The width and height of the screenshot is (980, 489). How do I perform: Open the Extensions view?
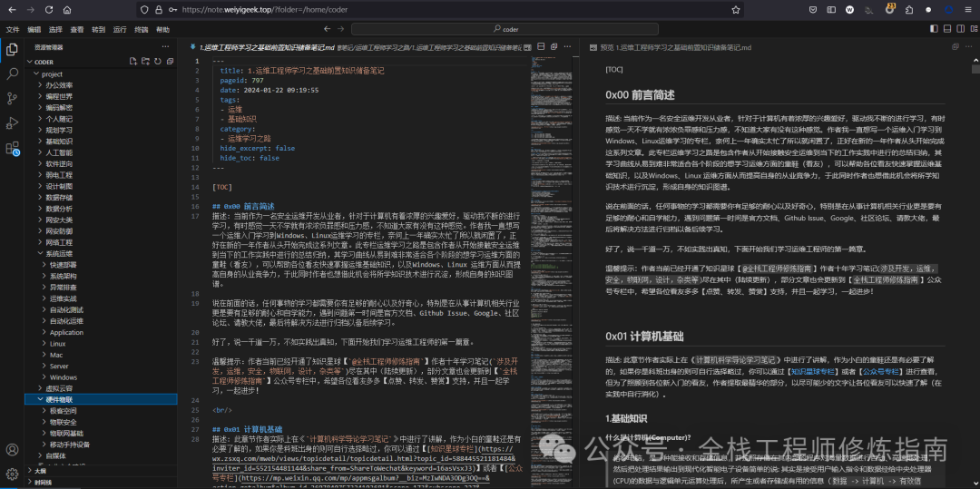12,148
